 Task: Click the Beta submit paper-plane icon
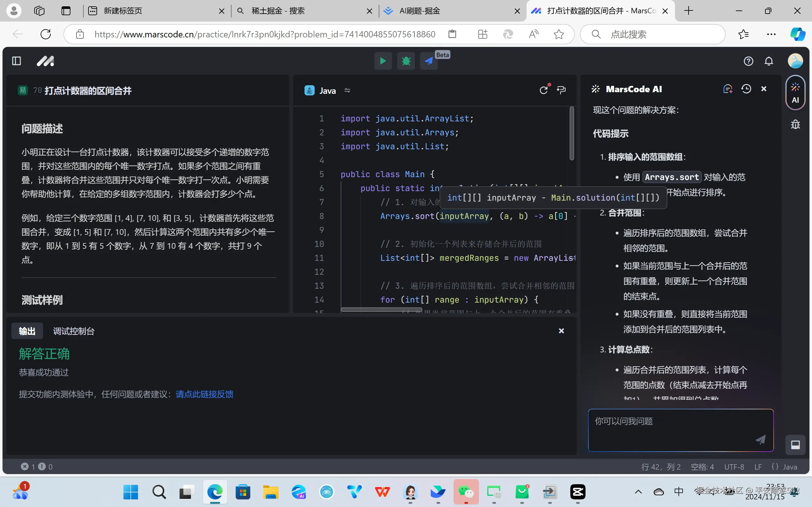pyautogui.click(x=429, y=61)
